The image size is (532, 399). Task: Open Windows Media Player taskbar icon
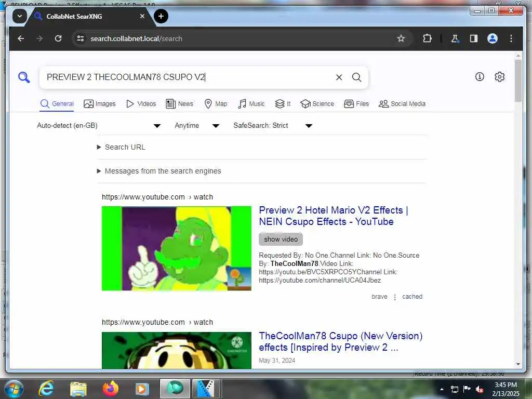142,389
